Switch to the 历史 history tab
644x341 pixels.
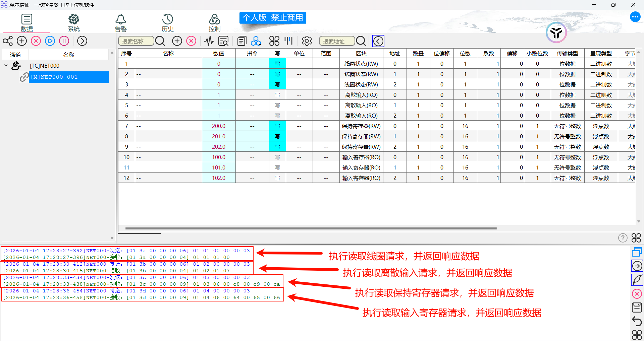pos(168,23)
